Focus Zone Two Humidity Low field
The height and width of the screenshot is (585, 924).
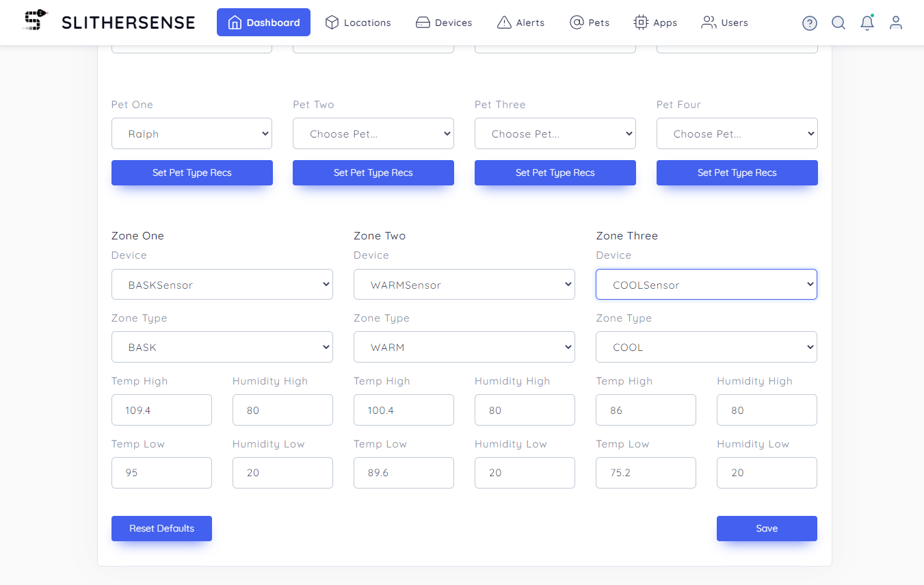(525, 473)
